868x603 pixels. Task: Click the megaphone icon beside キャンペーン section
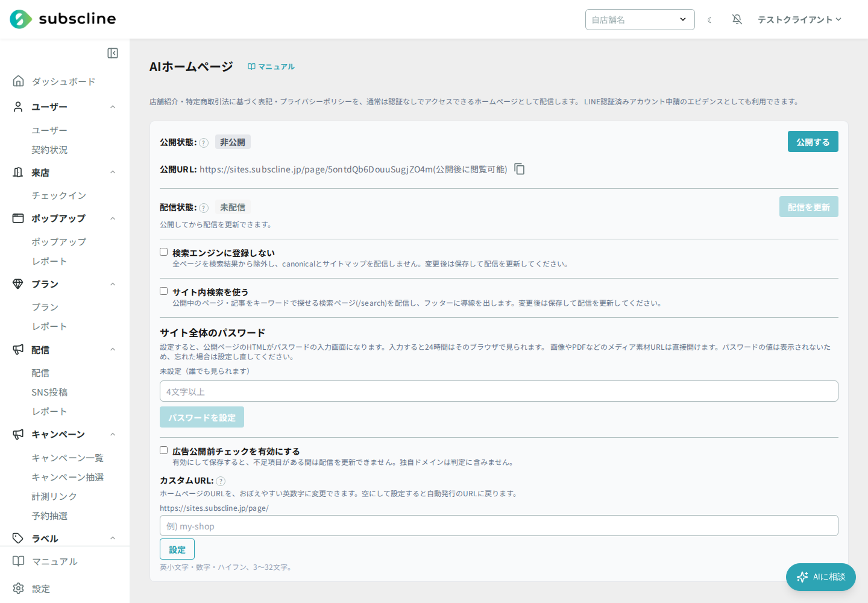coord(19,434)
